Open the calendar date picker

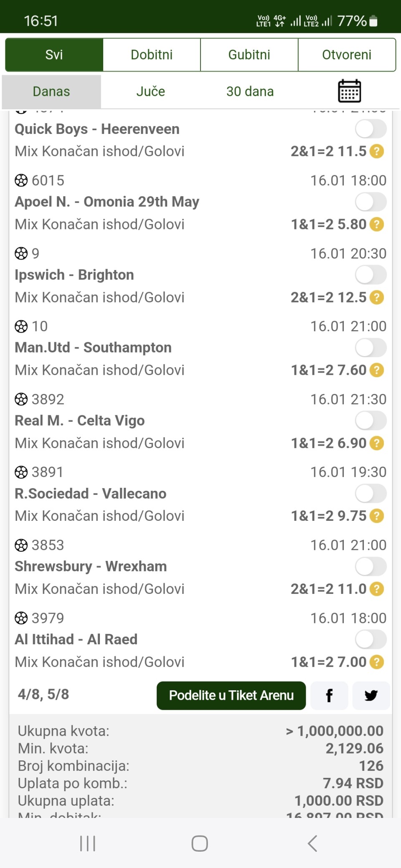349,91
